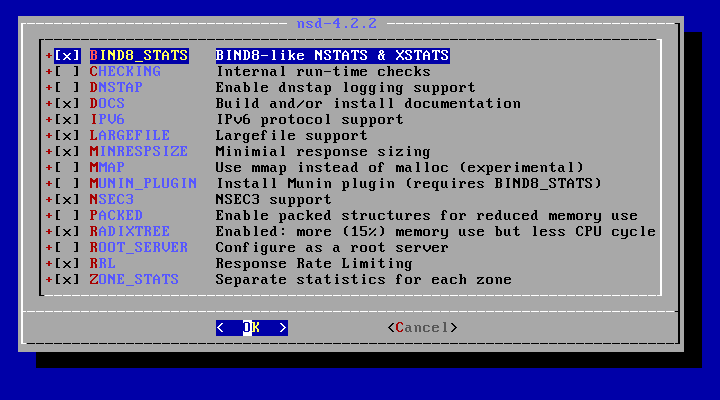Click 'Build and/or install documentation' description
Screen dimensions: 720x400
point(368,103)
